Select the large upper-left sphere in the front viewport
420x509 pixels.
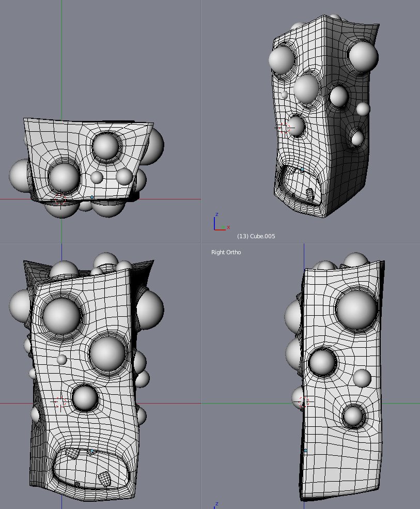(x=63, y=315)
